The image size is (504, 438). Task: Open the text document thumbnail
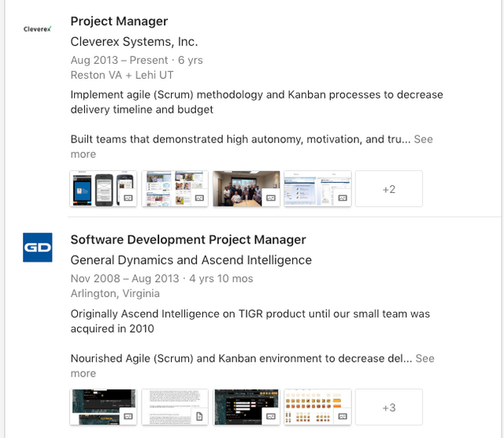click(x=175, y=407)
